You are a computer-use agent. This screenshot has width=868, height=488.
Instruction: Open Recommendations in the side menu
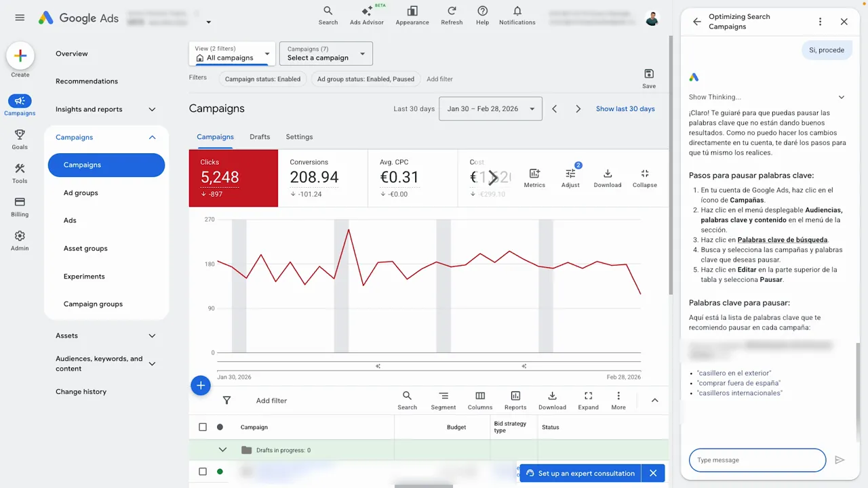[87, 81]
